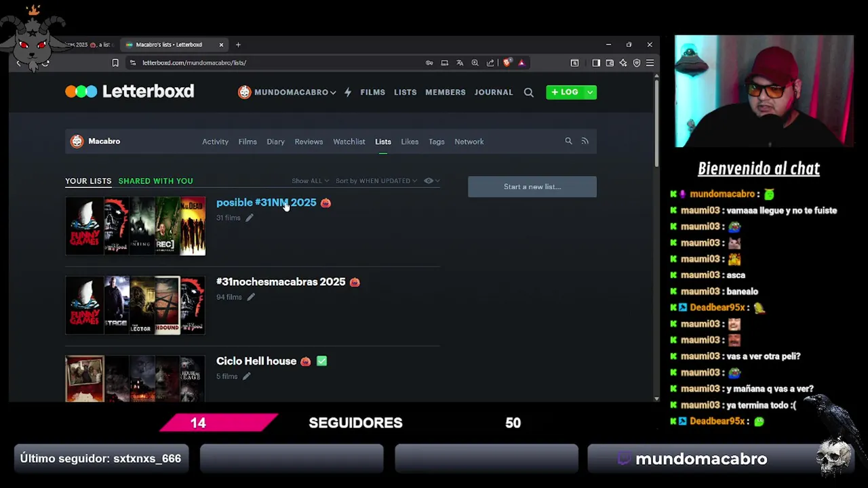Open the search magnifier in Letterboxd header

[x=528, y=92]
